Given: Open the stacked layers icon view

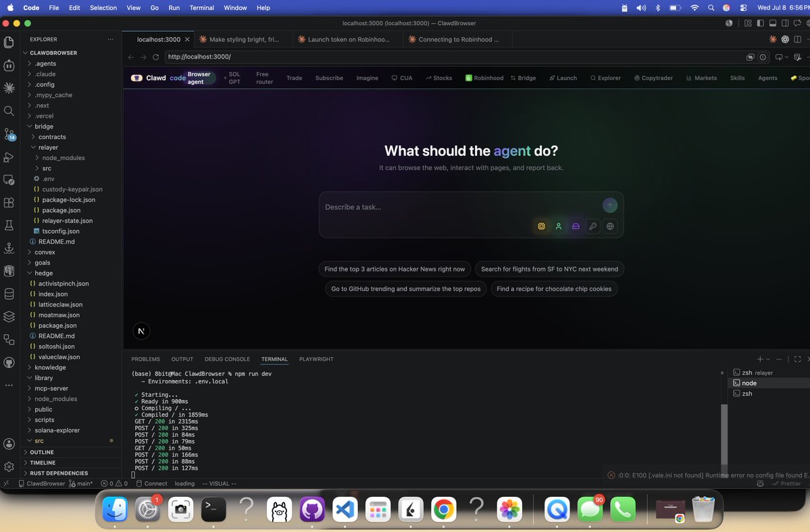Looking at the screenshot, I should [9, 317].
